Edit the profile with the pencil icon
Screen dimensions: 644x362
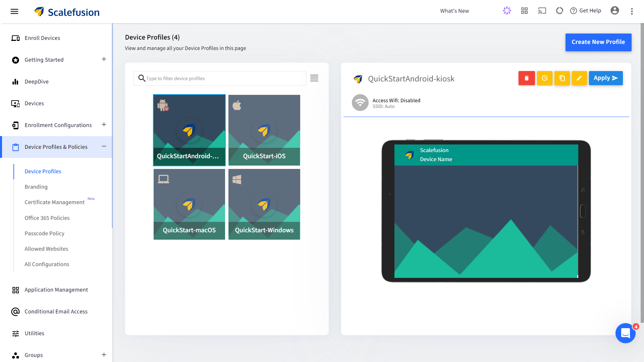(x=579, y=78)
